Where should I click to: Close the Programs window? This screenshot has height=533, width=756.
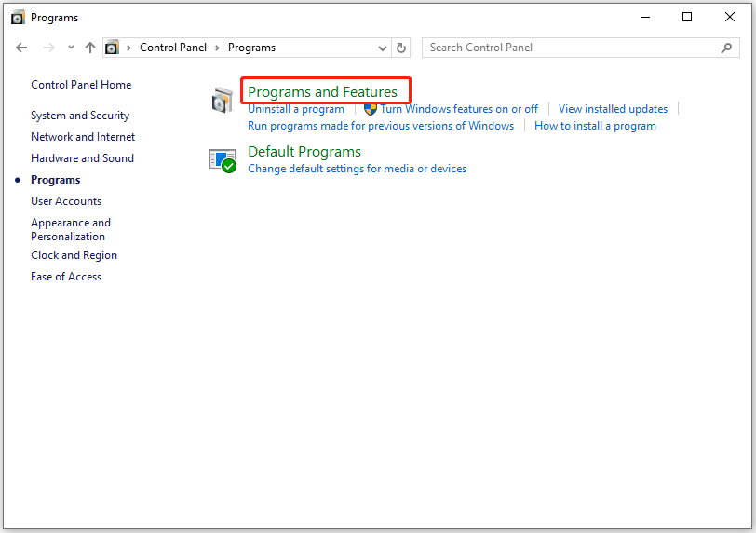730,18
